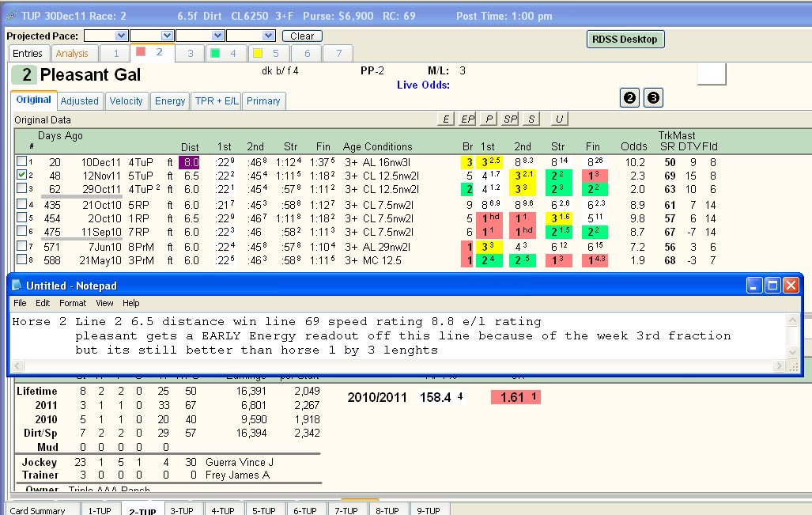The image size is (812, 515).
Task: Open the Primary data tab
Action: point(263,101)
